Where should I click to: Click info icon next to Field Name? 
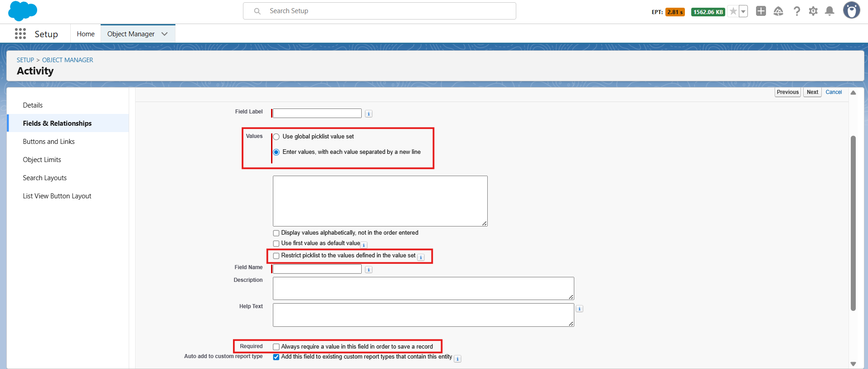pos(369,270)
